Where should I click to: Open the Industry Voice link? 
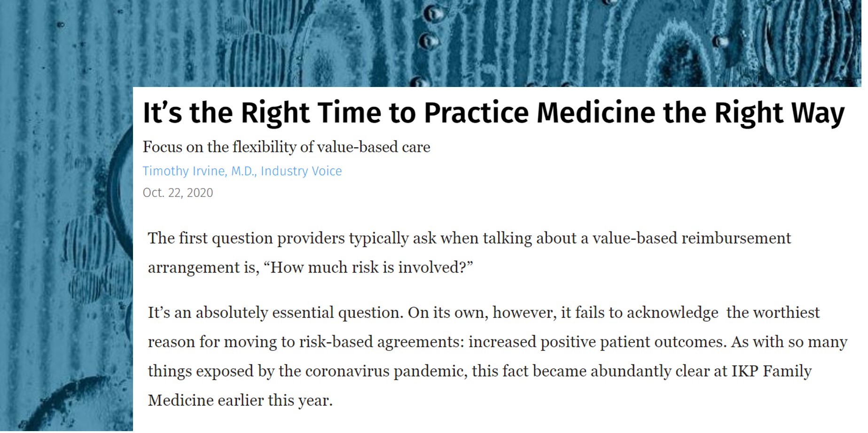click(x=301, y=172)
